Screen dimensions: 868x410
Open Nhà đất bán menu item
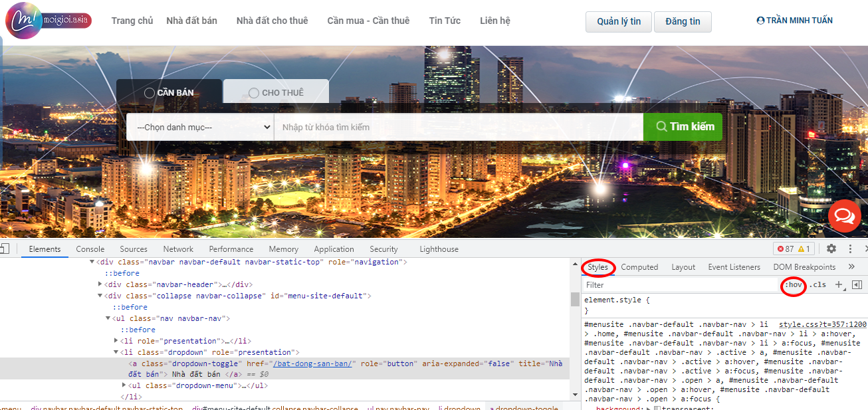coord(191,21)
